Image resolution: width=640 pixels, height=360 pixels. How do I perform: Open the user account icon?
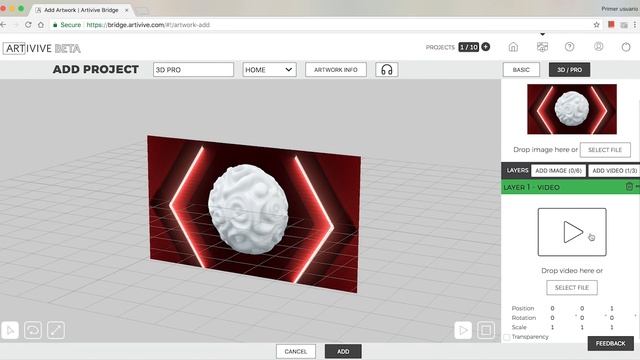[x=598, y=47]
